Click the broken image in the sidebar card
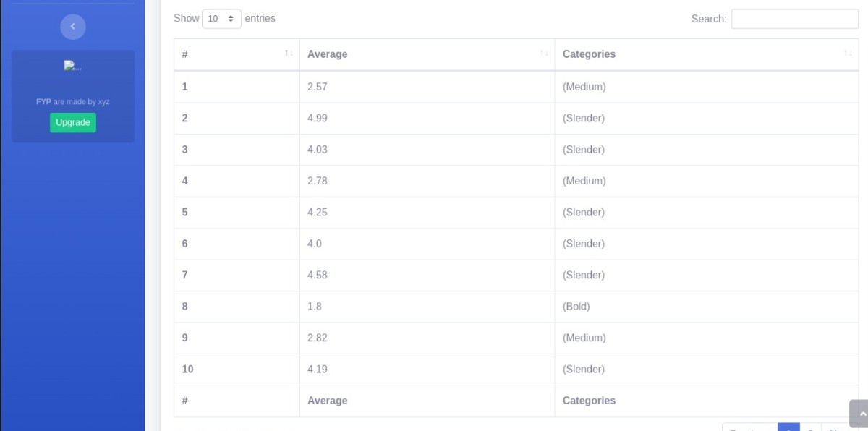 pos(72,66)
